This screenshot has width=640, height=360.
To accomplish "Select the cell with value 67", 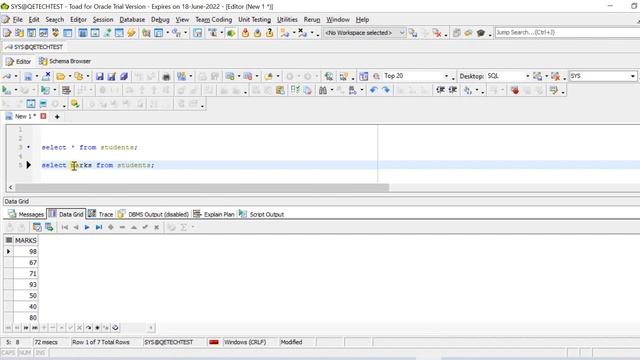I will coord(26,262).
